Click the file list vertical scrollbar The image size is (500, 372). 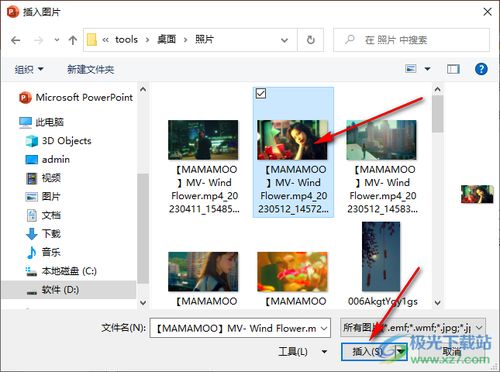coord(437,196)
